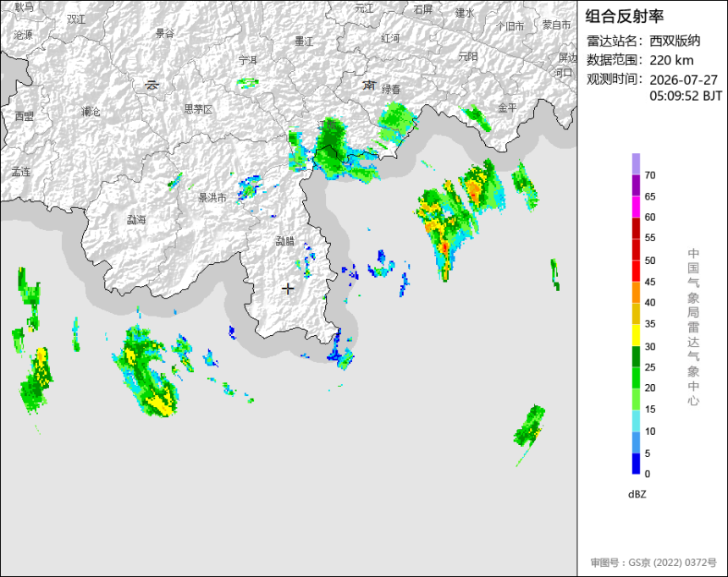728x577 pixels.
Task: Select the 勐海 county label
Action: pos(136,220)
